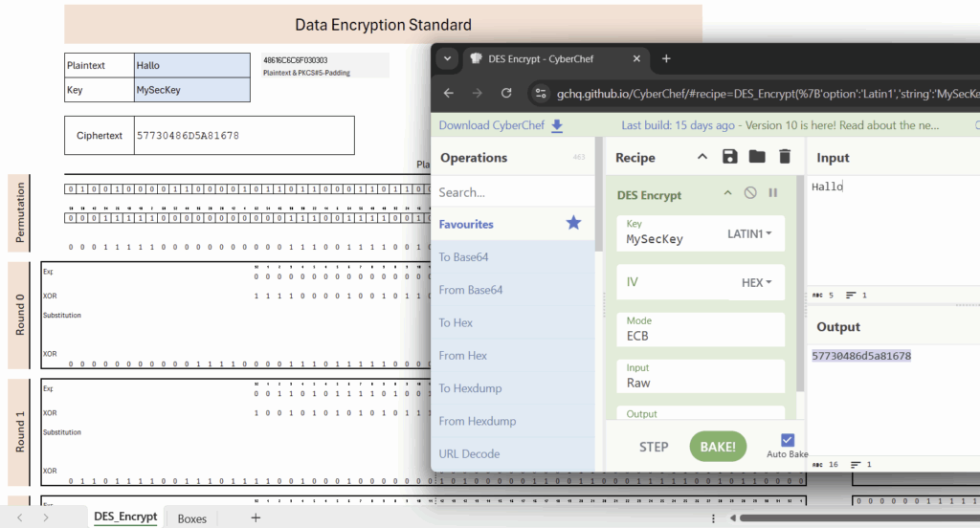980x528 pixels.
Task: Select the From Hexdump operation
Action: [x=513, y=421]
